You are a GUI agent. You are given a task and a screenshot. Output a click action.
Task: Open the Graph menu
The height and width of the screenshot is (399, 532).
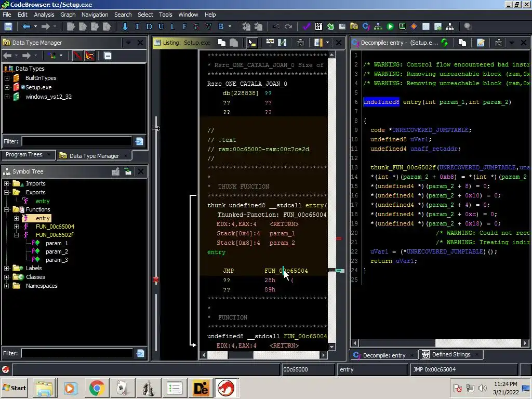[x=68, y=15]
